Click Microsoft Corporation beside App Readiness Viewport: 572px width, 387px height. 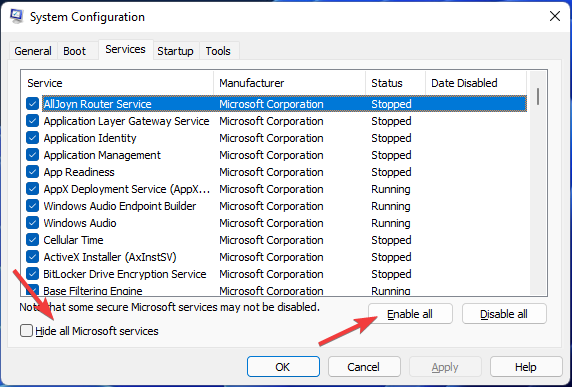271,172
